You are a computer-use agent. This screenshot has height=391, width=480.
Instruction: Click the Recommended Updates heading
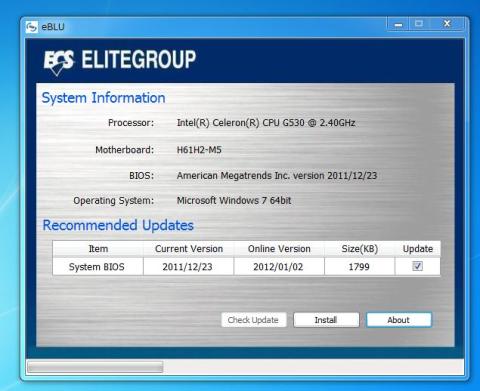[x=118, y=225]
